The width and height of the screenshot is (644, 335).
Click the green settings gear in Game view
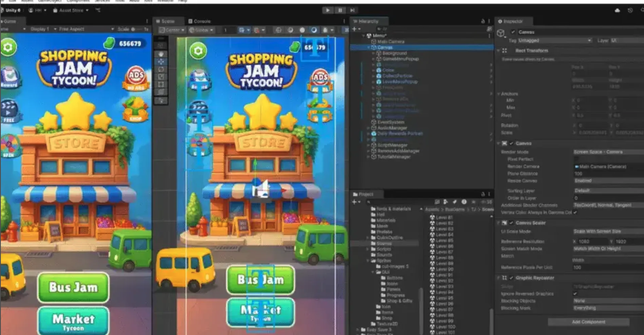tap(8, 47)
